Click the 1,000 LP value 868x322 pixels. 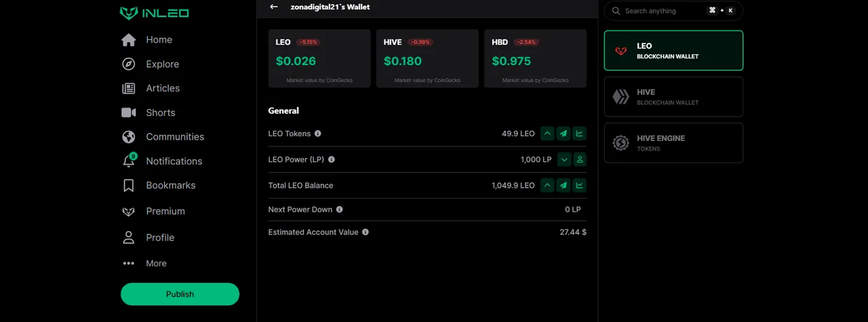click(x=536, y=159)
